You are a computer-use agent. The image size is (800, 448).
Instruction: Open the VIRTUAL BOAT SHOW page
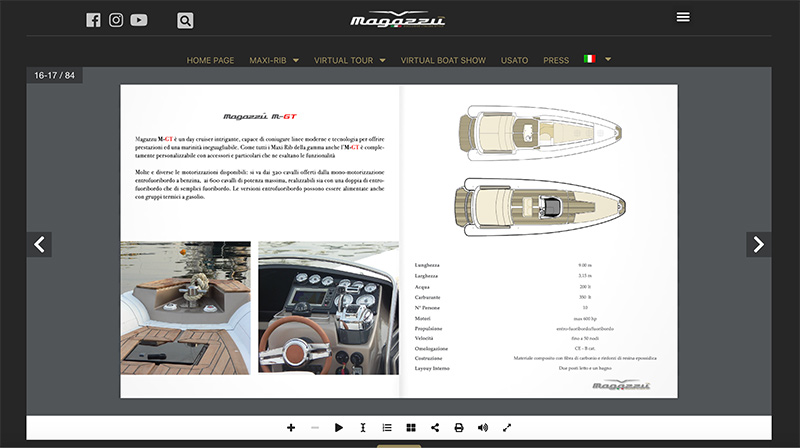click(x=443, y=60)
